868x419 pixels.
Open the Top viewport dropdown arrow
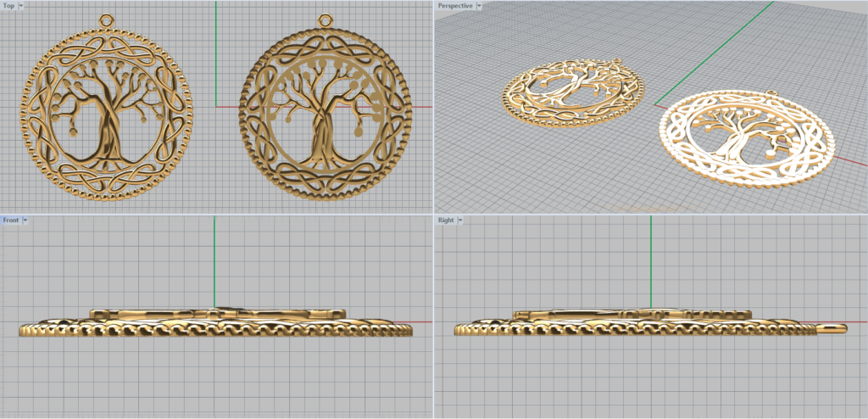click(22, 6)
